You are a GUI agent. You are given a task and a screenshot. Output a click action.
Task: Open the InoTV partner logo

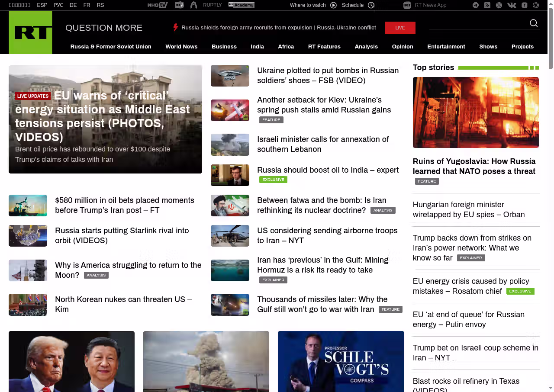pyautogui.click(x=157, y=5)
